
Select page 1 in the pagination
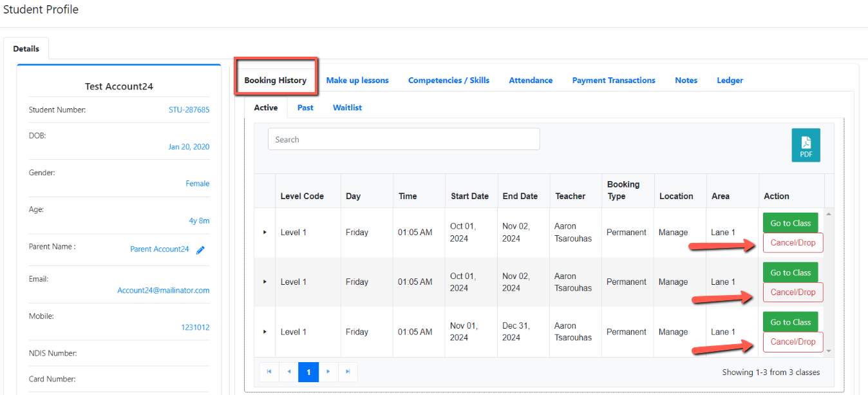tap(308, 372)
